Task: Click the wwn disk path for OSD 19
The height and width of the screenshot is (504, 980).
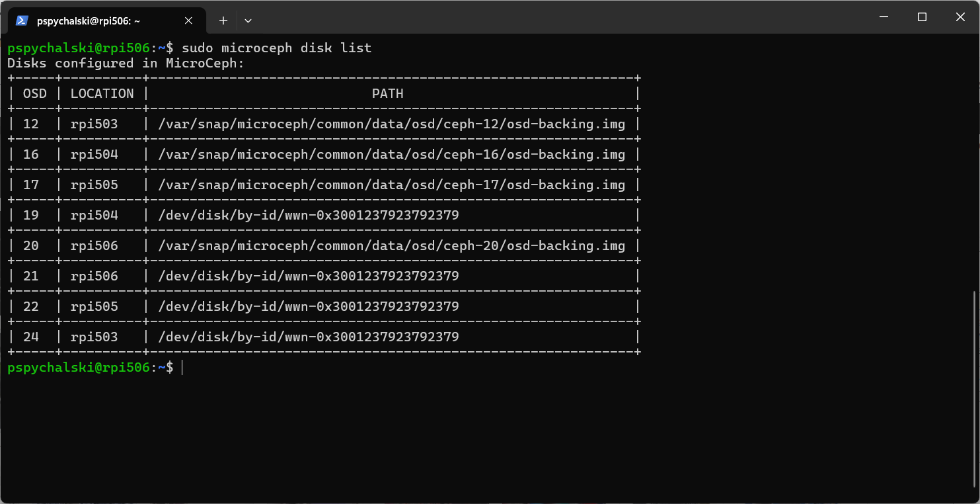Action: pos(308,215)
